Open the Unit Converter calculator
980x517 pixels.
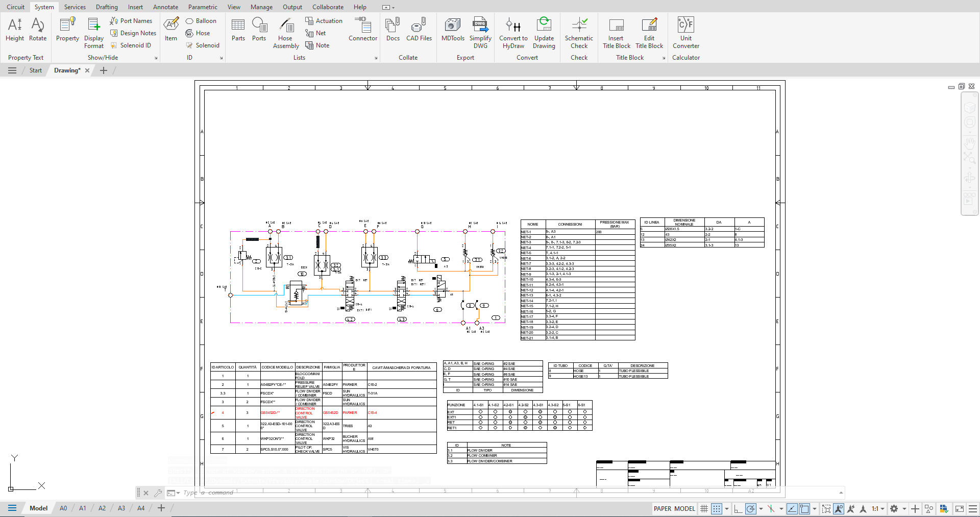pyautogui.click(x=686, y=33)
